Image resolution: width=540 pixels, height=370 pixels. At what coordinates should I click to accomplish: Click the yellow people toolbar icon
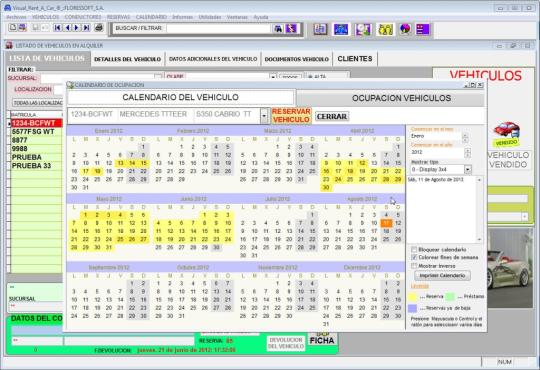(x=385, y=30)
